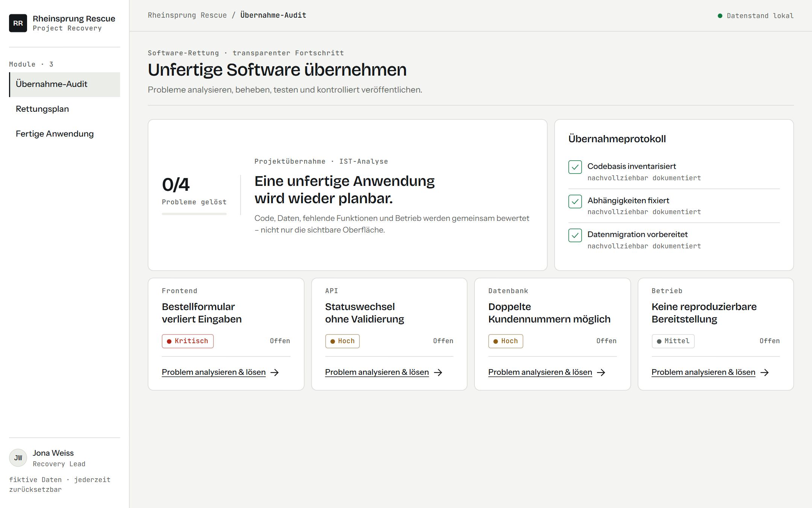Click the Offen status in the Frontend card

tap(280, 341)
